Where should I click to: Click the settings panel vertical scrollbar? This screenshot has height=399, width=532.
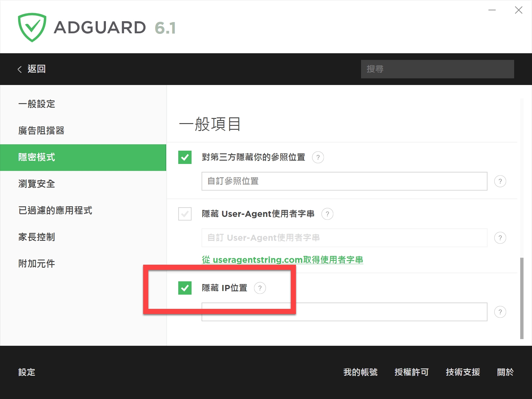coord(521,298)
